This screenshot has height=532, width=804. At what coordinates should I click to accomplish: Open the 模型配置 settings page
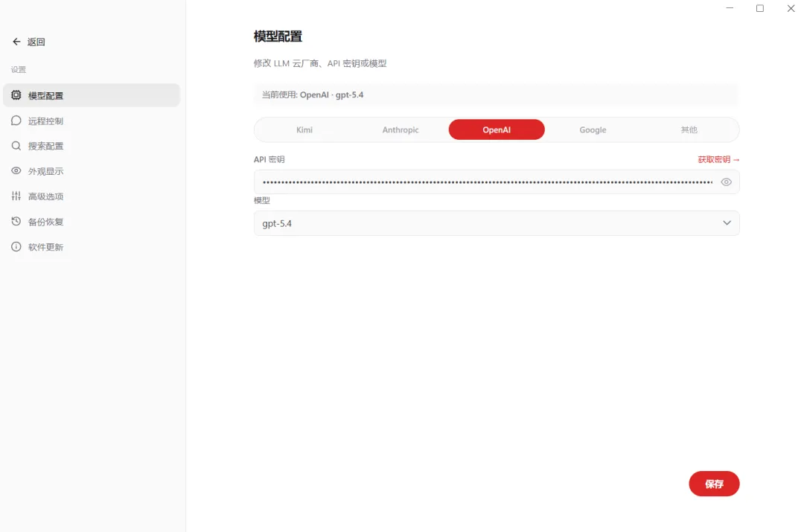click(92, 95)
